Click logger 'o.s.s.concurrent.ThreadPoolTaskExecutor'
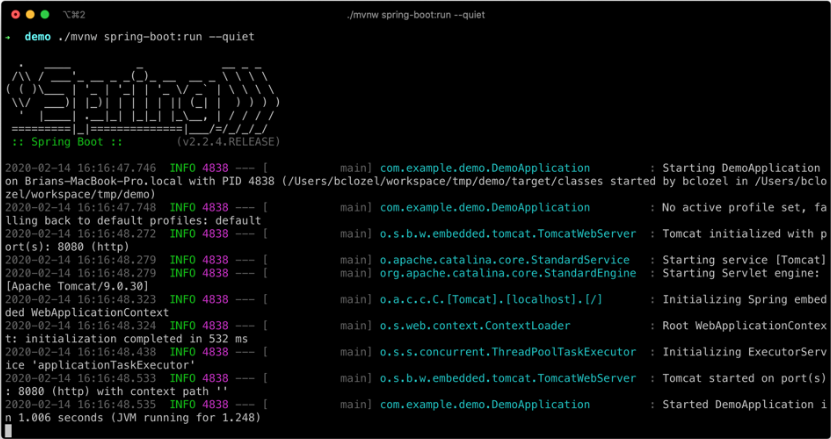This screenshot has width=831, height=439. pyautogui.click(x=508, y=352)
